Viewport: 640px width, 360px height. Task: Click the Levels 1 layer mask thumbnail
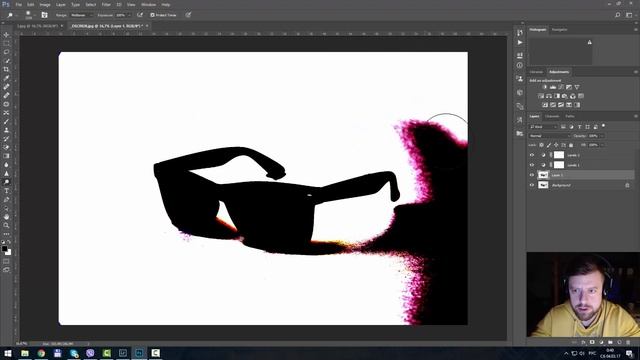[559, 165]
